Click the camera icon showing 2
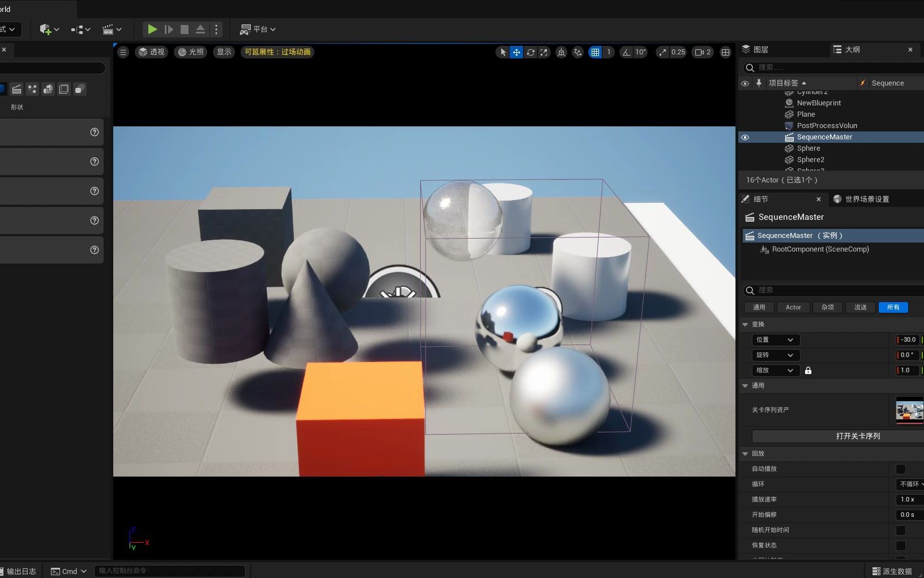The image size is (924, 578). point(701,52)
